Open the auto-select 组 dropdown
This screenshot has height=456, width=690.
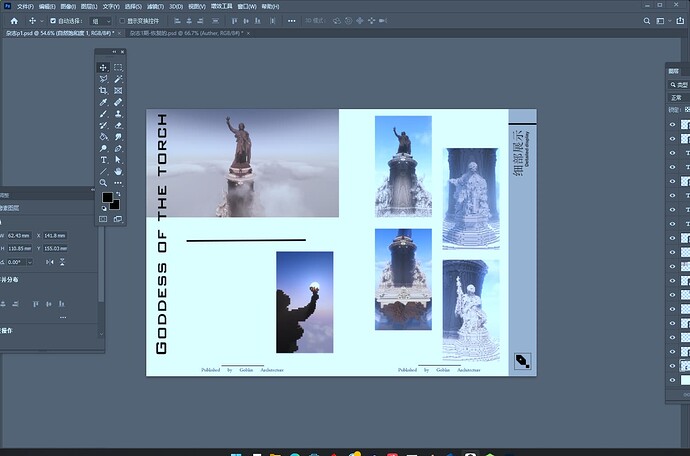pos(100,20)
